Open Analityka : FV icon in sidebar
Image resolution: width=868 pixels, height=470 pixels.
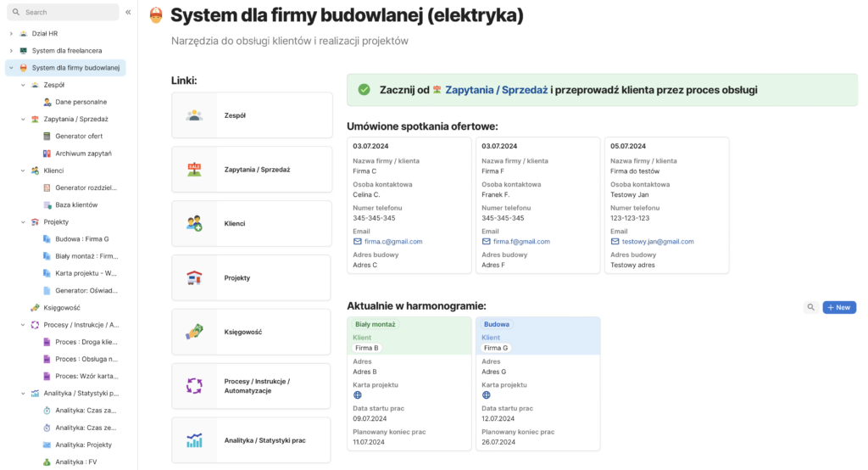click(47, 462)
